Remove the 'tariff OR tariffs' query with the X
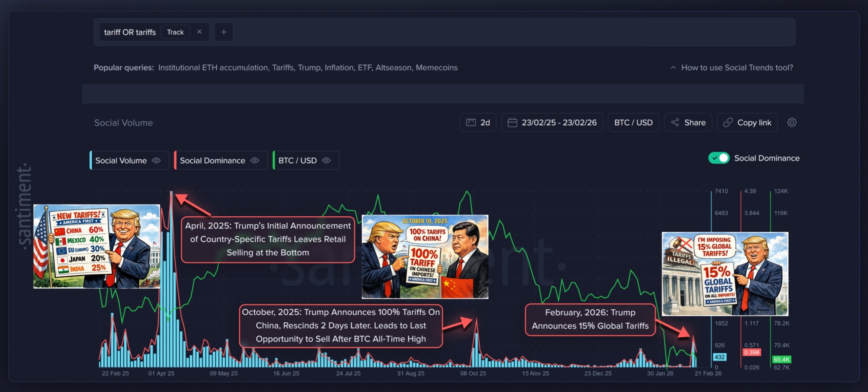The width and height of the screenshot is (868, 392). [x=199, y=32]
